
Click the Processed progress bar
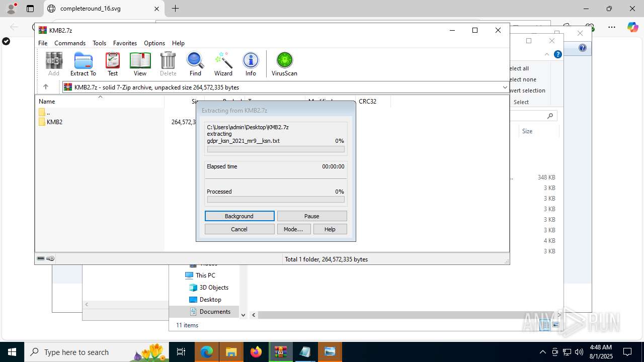276,200
